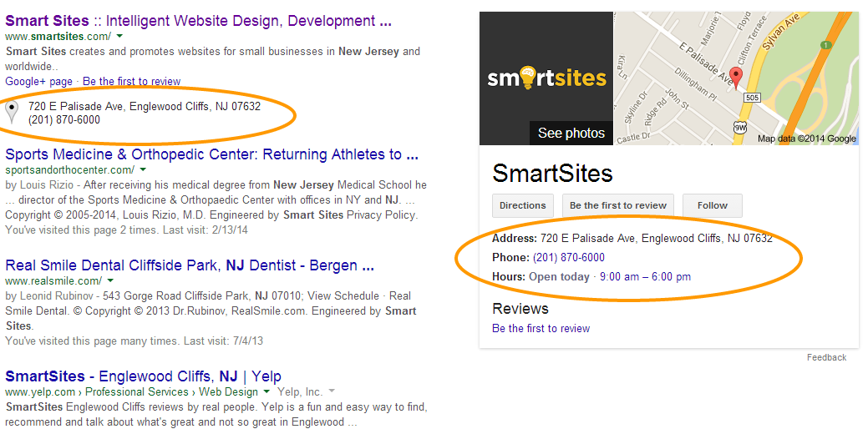Click the Be the first to review button

tap(617, 205)
